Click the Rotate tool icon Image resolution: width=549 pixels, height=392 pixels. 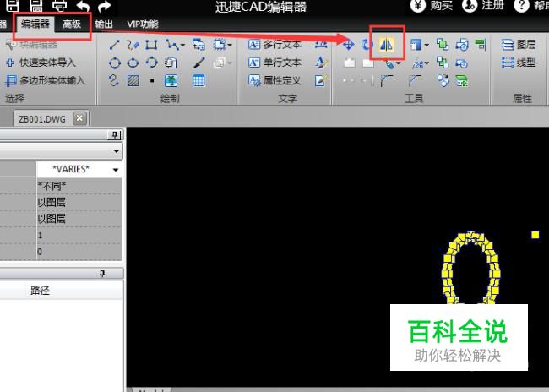tap(367, 45)
